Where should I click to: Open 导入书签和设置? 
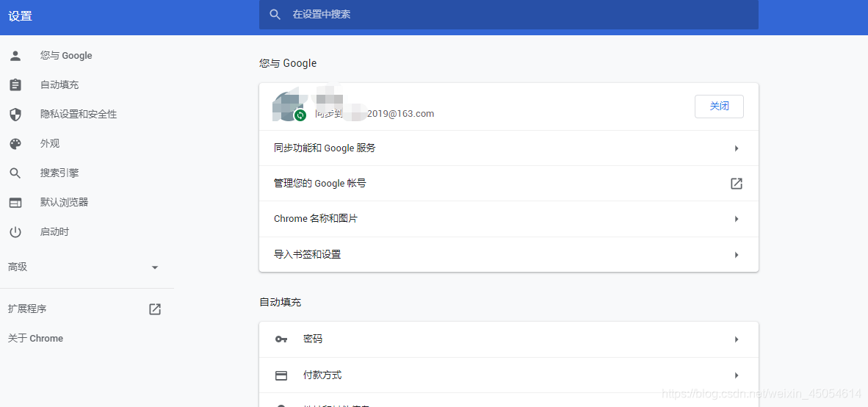click(509, 255)
